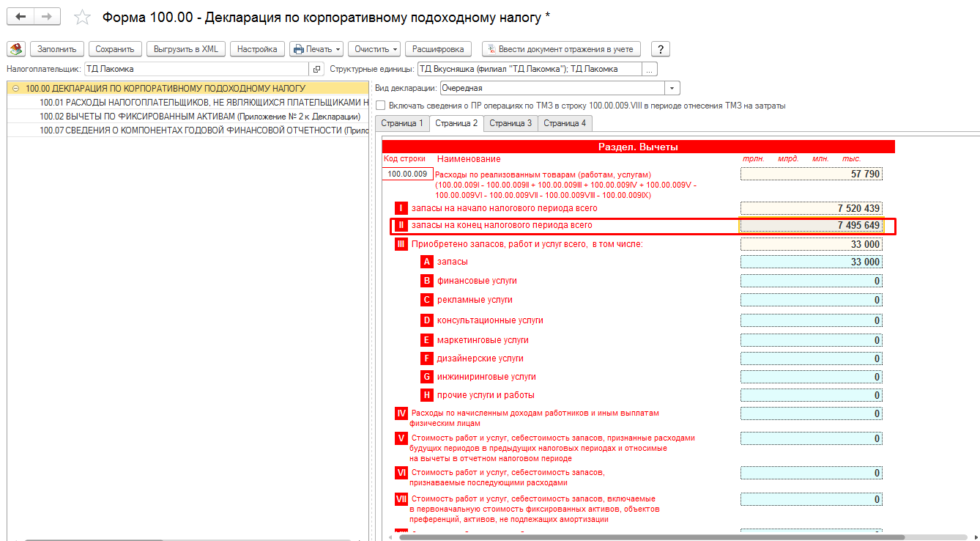The height and width of the screenshot is (541, 980).
Task: Switch to the Страница 3 tab
Action: 511,123
